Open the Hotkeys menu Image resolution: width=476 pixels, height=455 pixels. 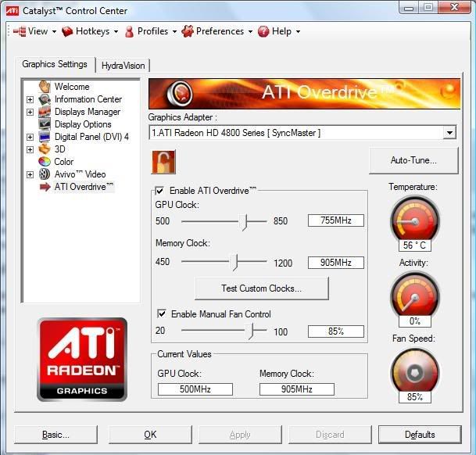point(90,31)
